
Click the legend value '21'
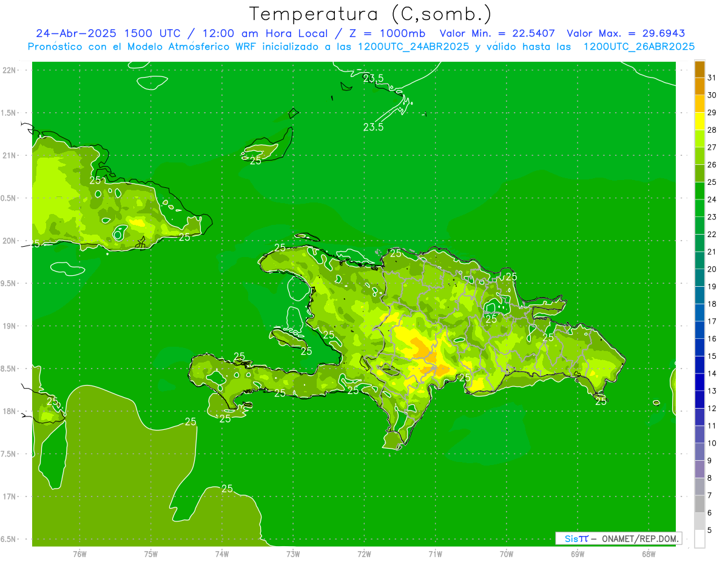click(x=712, y=252)
